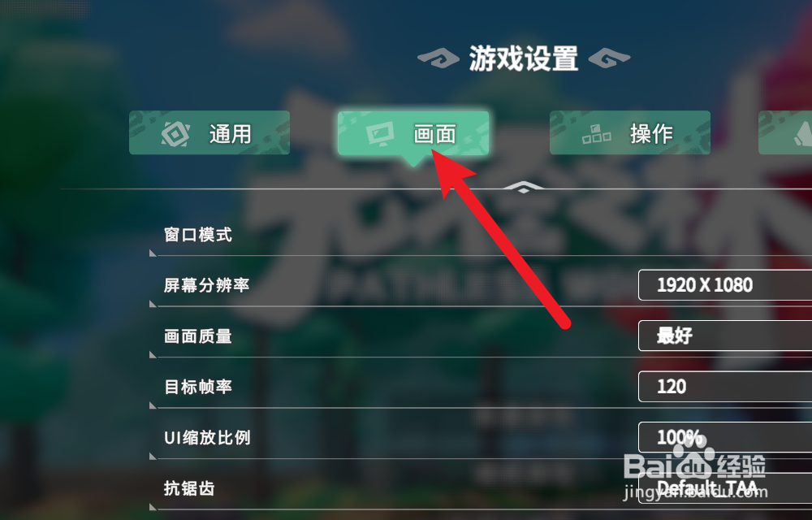The height and width of the screenshot is (520, 812).
Task: Click the left ornament beside 游戏设置 title
Action: (438, 58)
